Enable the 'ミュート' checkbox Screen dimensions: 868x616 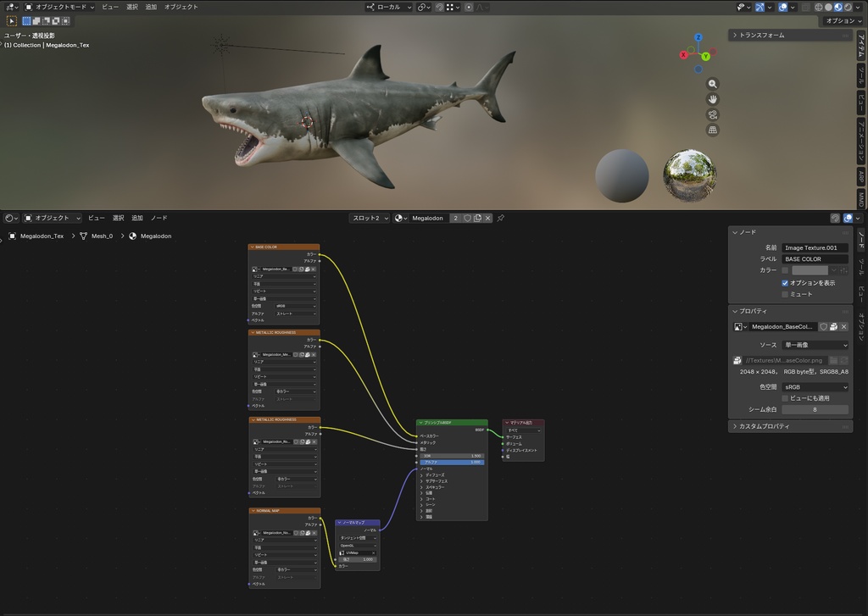pyautogui.click(x=785, y=294)
